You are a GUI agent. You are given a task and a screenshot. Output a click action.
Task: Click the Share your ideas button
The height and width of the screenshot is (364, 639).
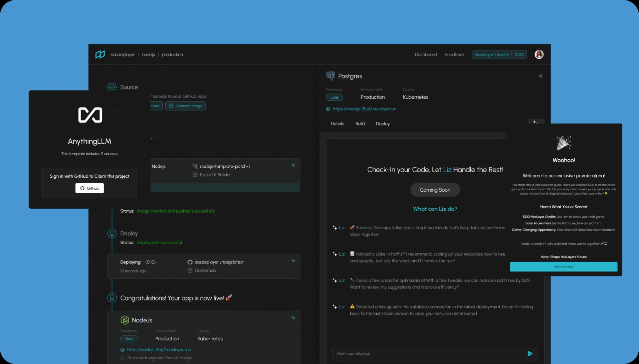tap(563, 267)
